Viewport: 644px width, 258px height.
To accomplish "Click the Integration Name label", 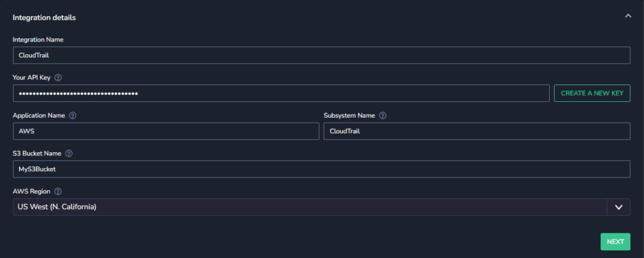I will (38, 40).
